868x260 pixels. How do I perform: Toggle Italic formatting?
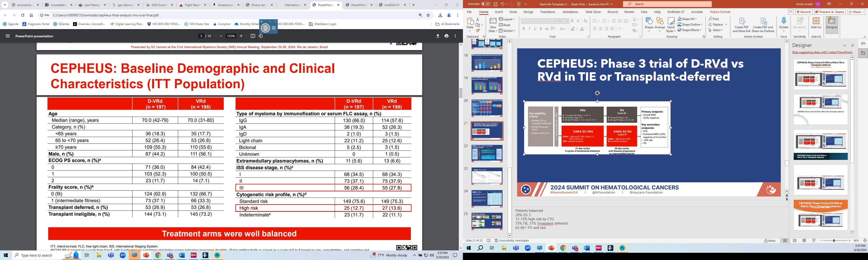coord(529,29)
